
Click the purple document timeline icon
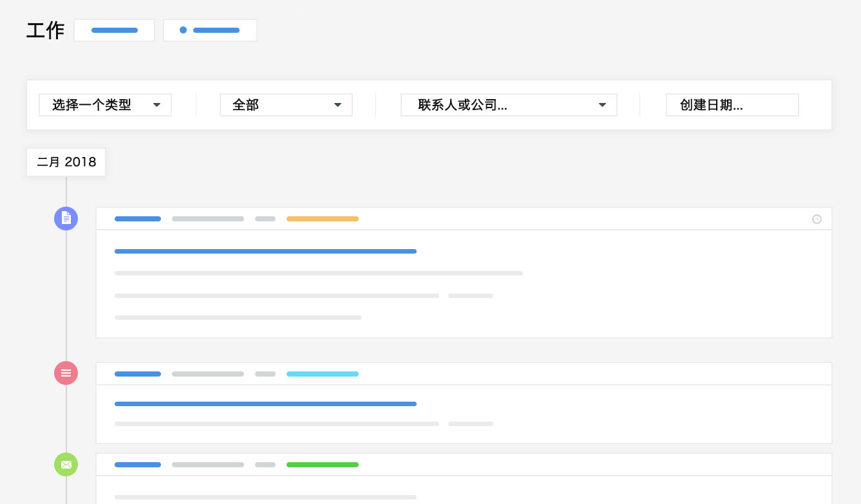point(66,218)
